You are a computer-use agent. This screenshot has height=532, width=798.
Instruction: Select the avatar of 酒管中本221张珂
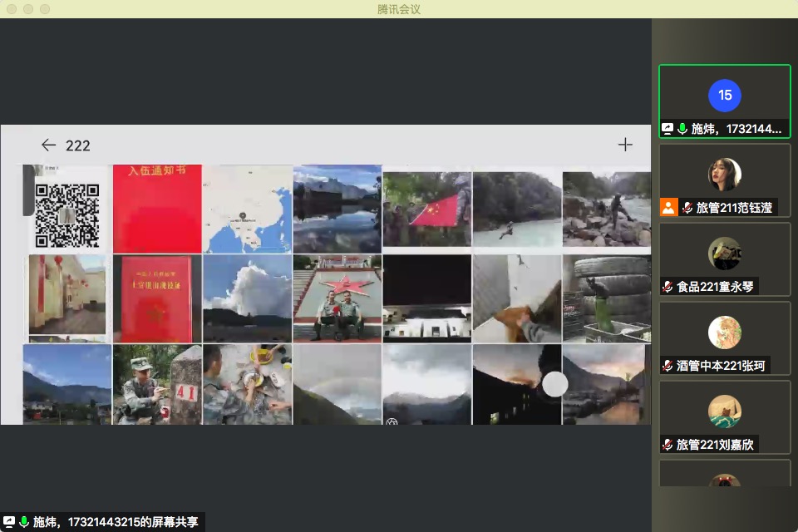[x=725, y=332]
